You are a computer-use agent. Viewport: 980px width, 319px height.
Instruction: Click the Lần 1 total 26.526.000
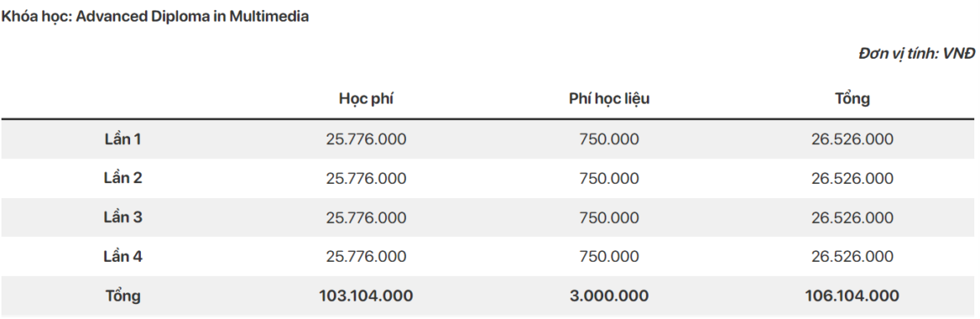point(852,139)
